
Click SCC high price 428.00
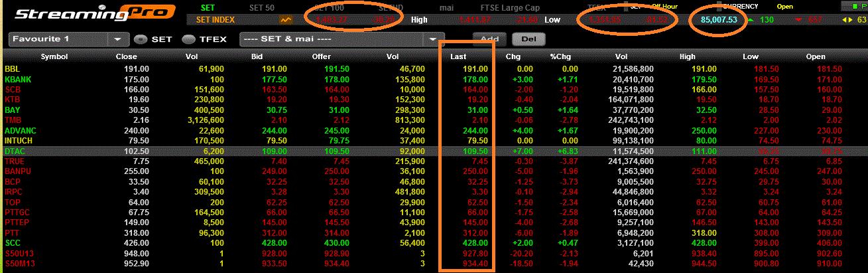704,243
